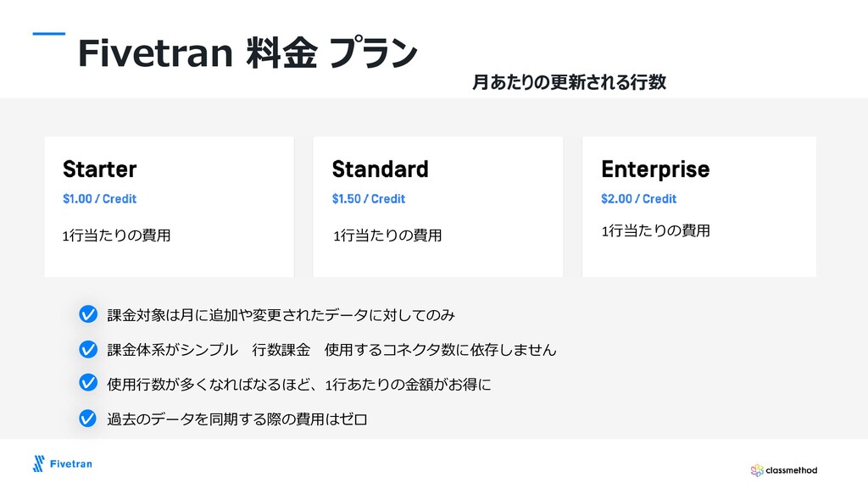The width and height of the screenshot is (868, 488).
Task: Click the checkmark beside 過去のデータを同期する
Action: 88,419
